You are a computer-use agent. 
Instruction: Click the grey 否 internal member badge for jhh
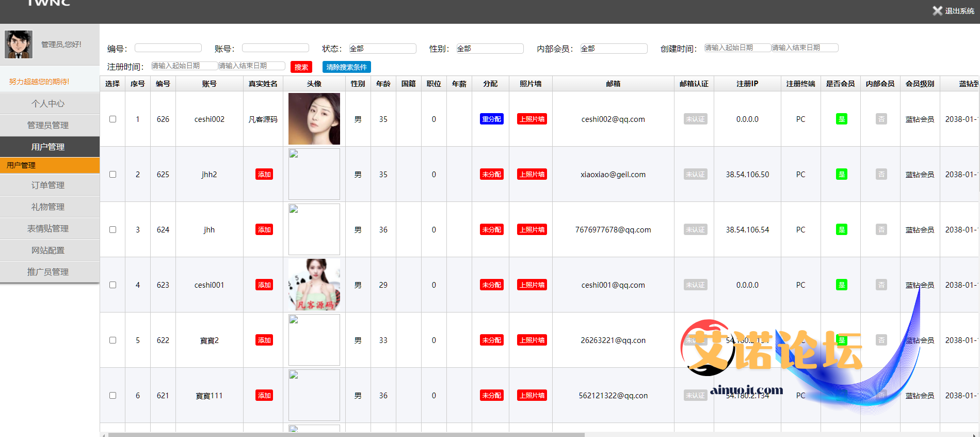click(881, 230)
